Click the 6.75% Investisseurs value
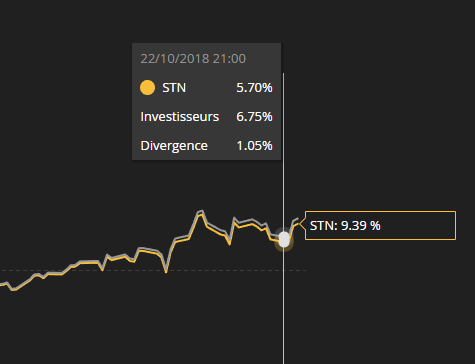Screen dimensions: 475x364 tap(254, 117)
